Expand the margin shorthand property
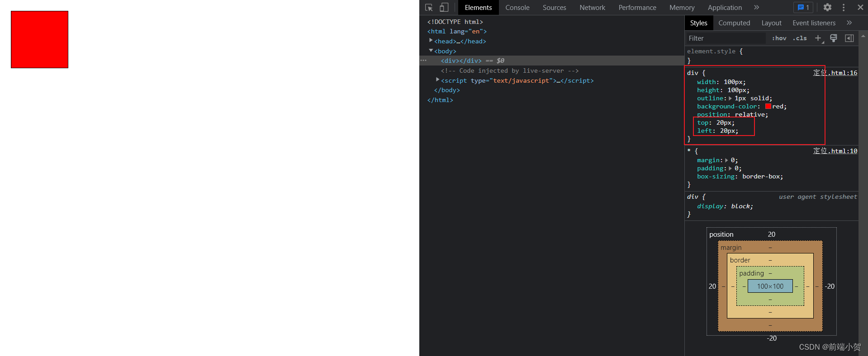The image size is (868, 356). click(726, 160)
